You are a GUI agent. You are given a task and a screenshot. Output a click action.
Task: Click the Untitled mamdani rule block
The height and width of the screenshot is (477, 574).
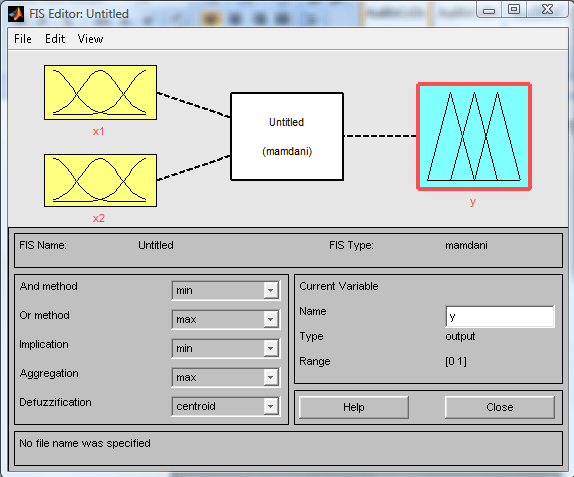pyautogui.click(x=287, y=137)
